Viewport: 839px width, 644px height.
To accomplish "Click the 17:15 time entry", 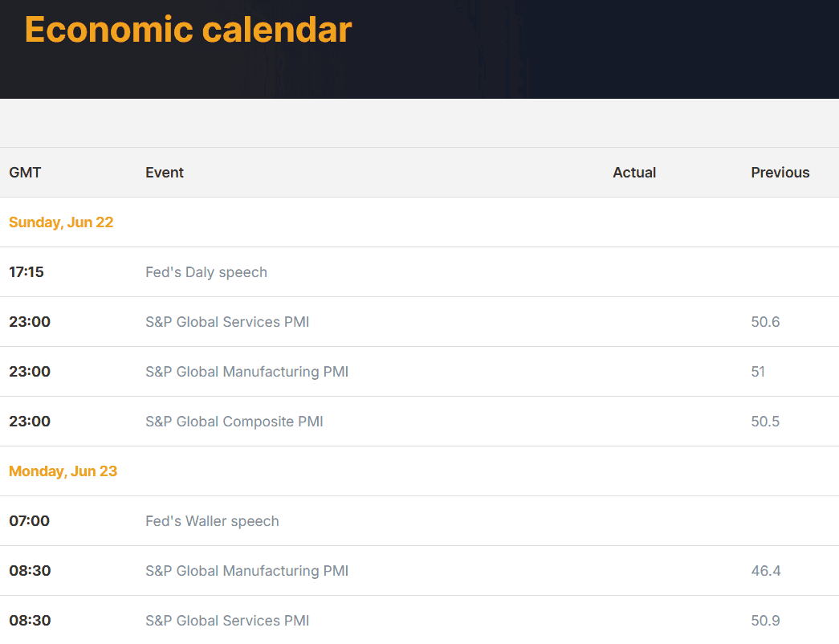I will click(x=26, y=272).
